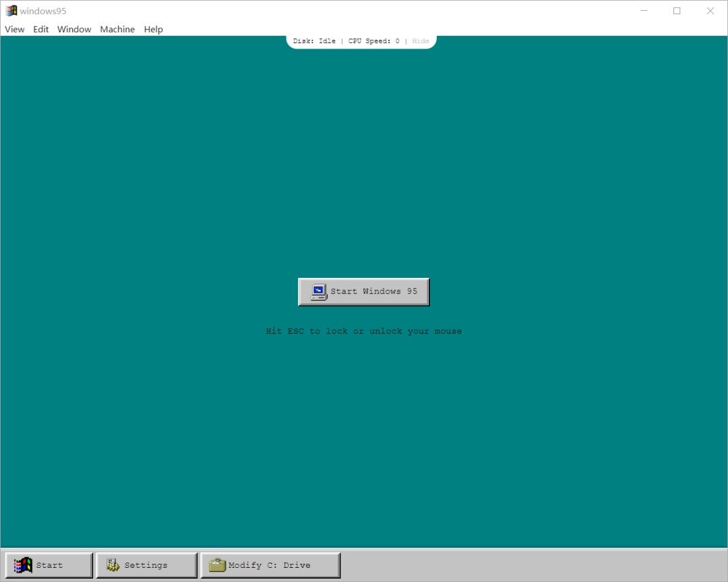Click the minimize button of the windows95 window
This screenshot has width=728, height=582.
(644, 11)
